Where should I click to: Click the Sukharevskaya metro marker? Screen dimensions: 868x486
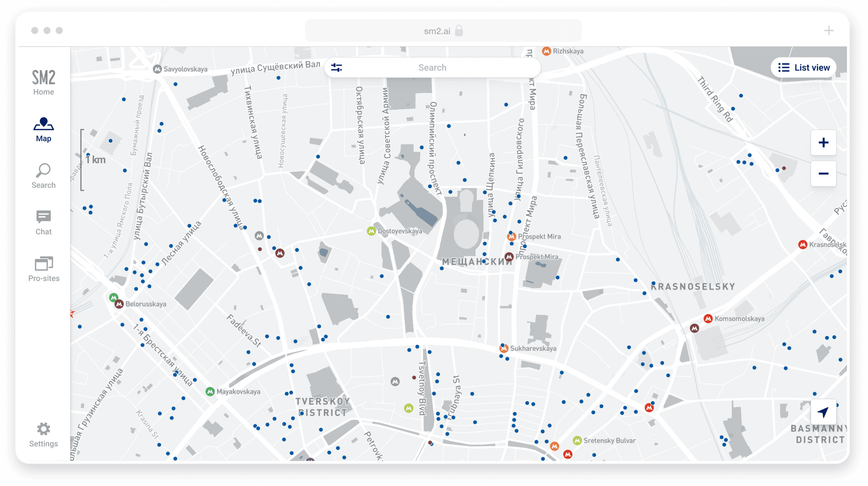504,348
